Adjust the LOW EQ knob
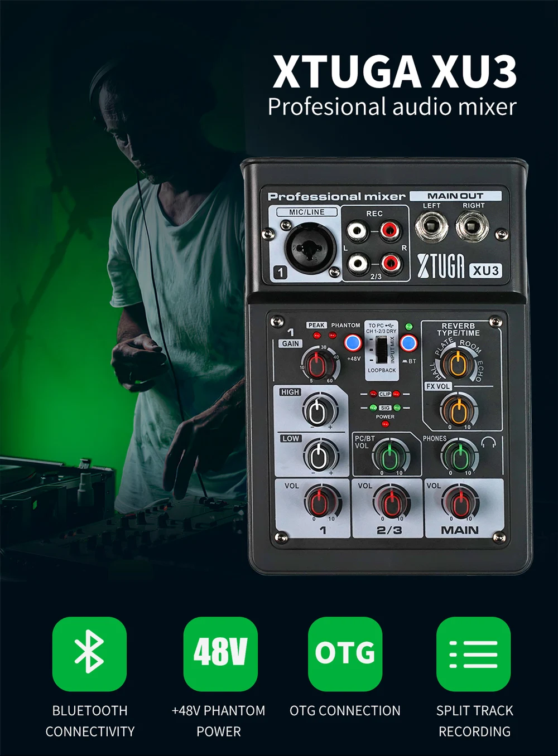Viewport: 558px width, 756px height. point(319,456)
